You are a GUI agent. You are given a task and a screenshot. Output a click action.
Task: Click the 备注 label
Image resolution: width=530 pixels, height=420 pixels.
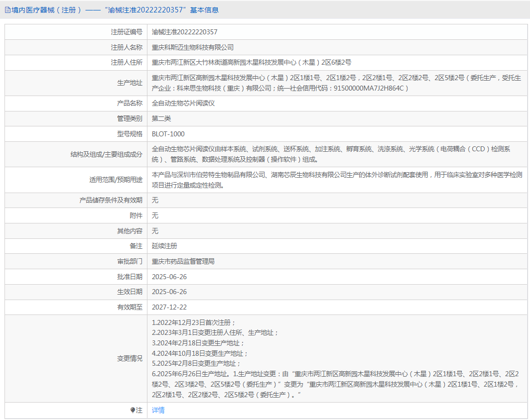click(136, 246)
